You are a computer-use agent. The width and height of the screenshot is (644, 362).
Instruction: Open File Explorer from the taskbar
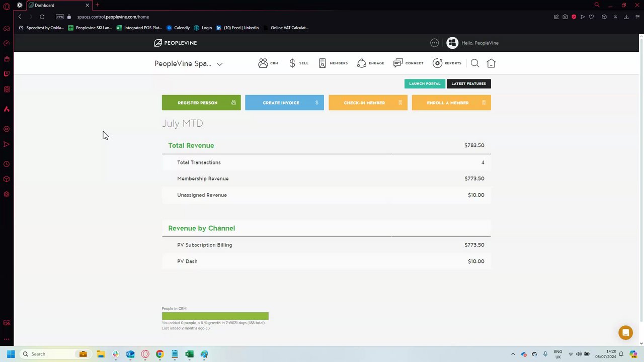pyautogui.click(x=101, y=354)
